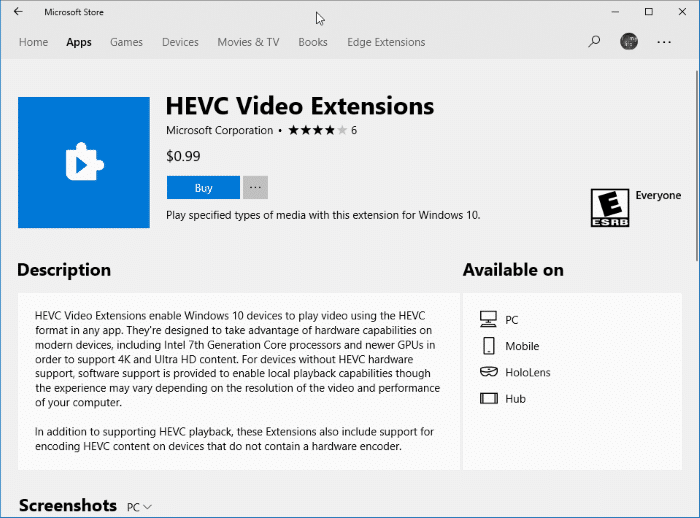Open the search magnifier icon
700x518 pixels.
(594, 42)
